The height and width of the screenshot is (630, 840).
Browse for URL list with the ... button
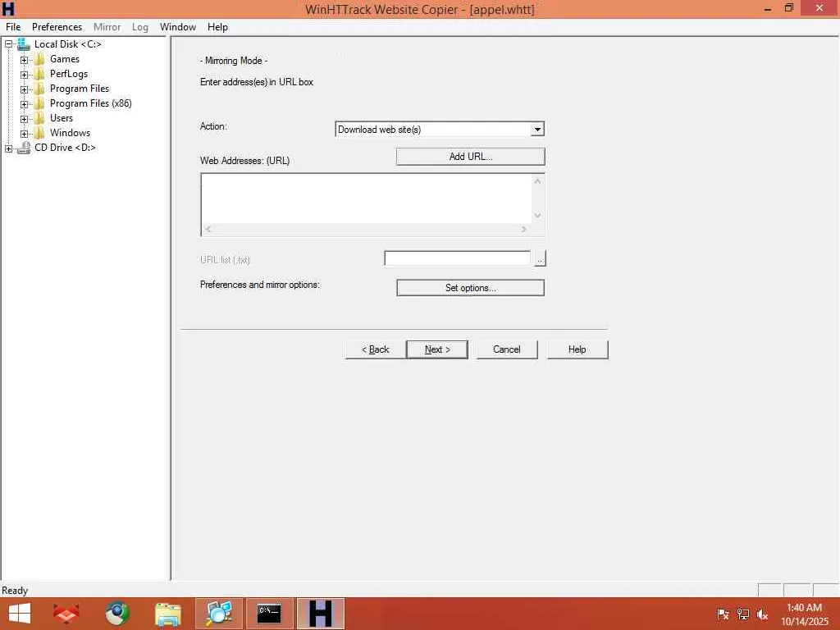tap(540, 258)
